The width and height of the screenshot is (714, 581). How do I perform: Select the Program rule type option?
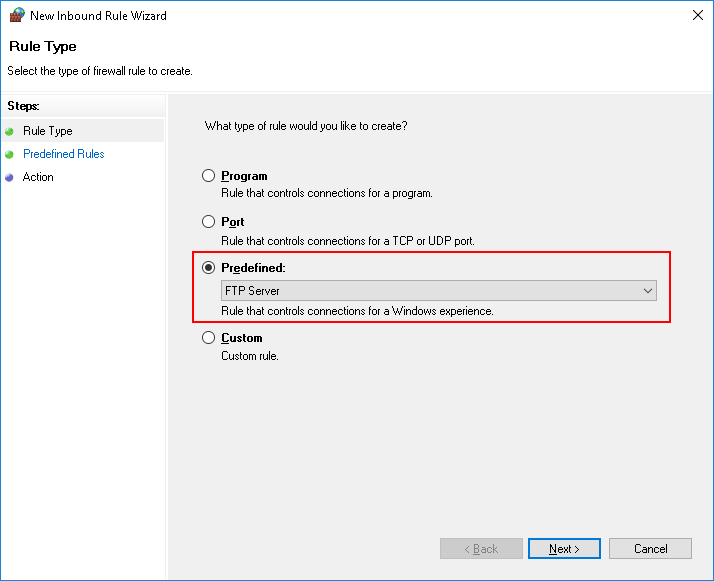(x=209, y=176)
